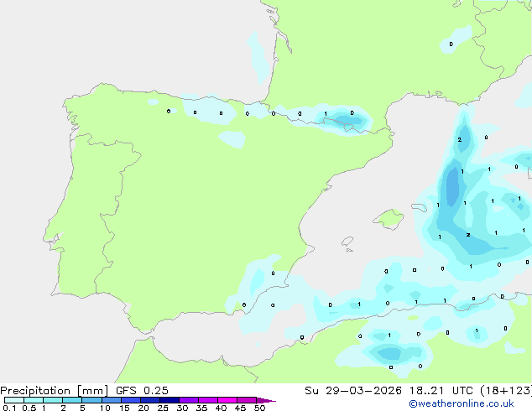
Task: Click the 'Precipitation [mm]' title text
Action: 54,391
